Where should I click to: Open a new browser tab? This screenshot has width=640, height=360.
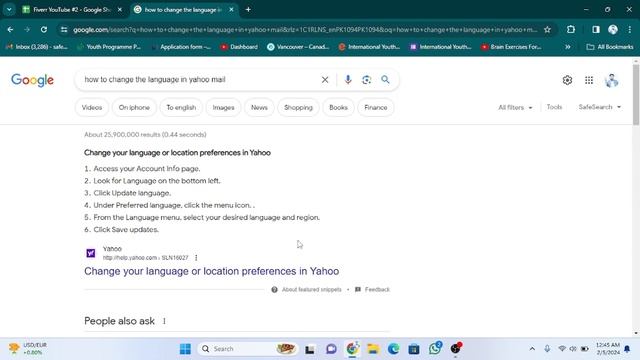click(248, 9)
